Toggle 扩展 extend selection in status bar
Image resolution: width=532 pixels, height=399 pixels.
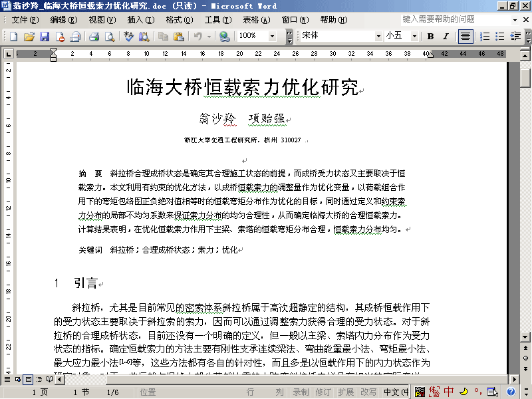click(346, 392)
